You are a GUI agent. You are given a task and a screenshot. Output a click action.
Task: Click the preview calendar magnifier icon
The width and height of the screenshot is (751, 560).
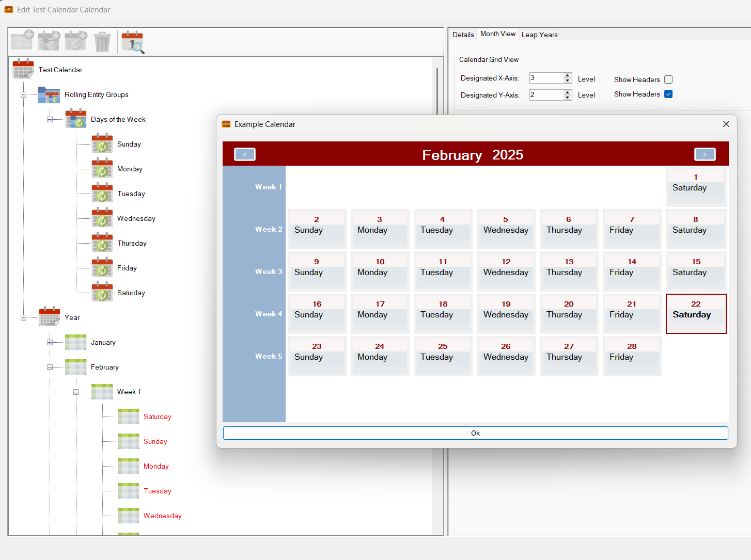click(x=133, y=42)
